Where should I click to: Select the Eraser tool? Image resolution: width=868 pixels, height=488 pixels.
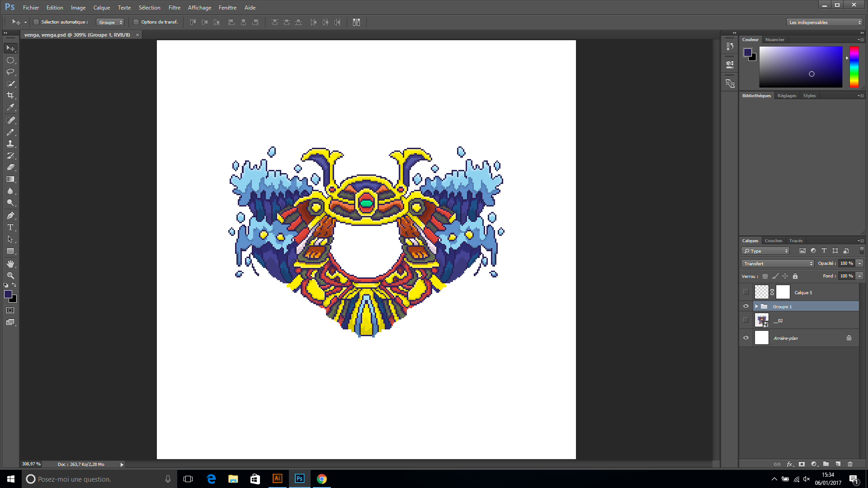click(x=10, y=167)
